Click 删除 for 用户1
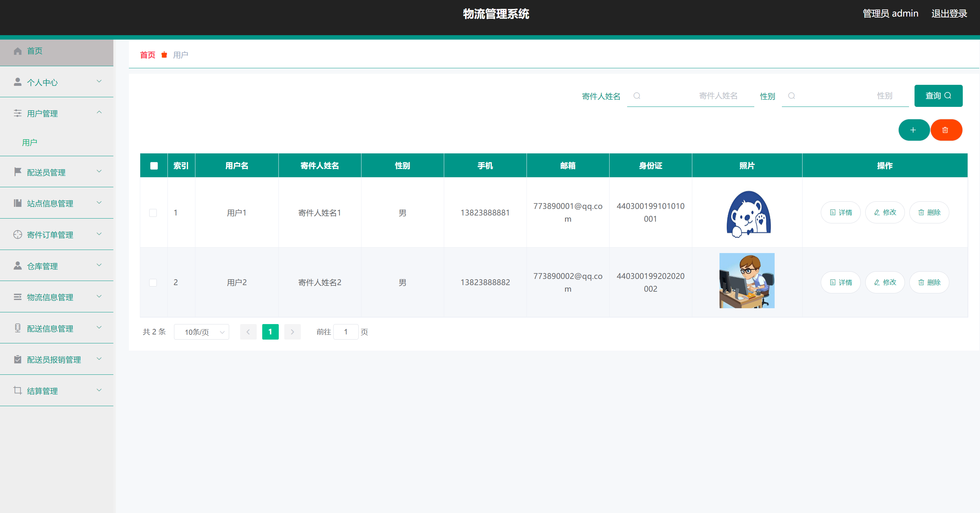Viewport: 980px width, 513px height. tap(929, 212)
